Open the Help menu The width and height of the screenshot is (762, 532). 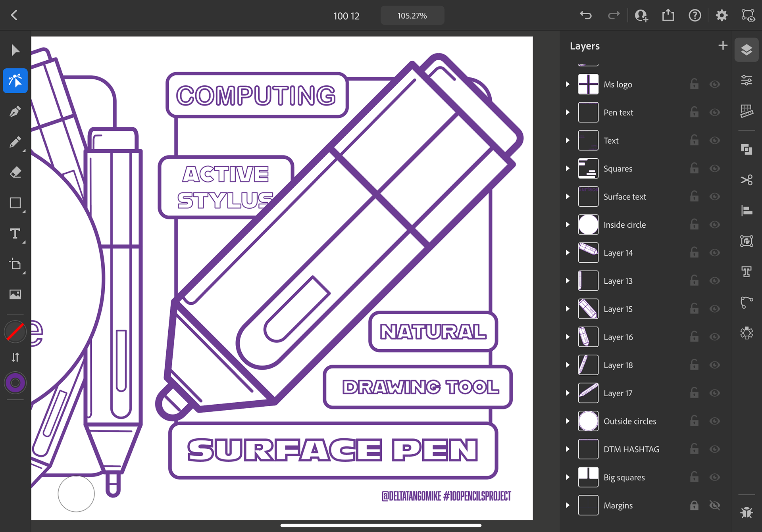(695, 15)
